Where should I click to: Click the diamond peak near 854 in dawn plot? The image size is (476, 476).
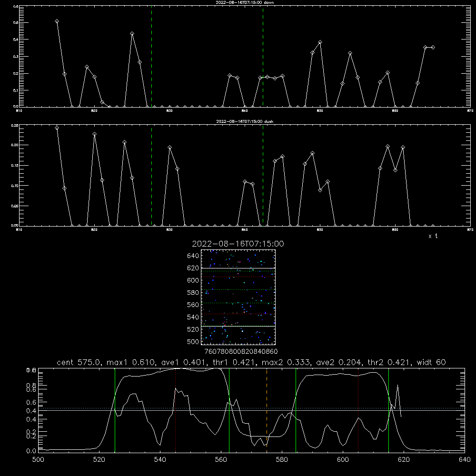(x=350, y=53)
